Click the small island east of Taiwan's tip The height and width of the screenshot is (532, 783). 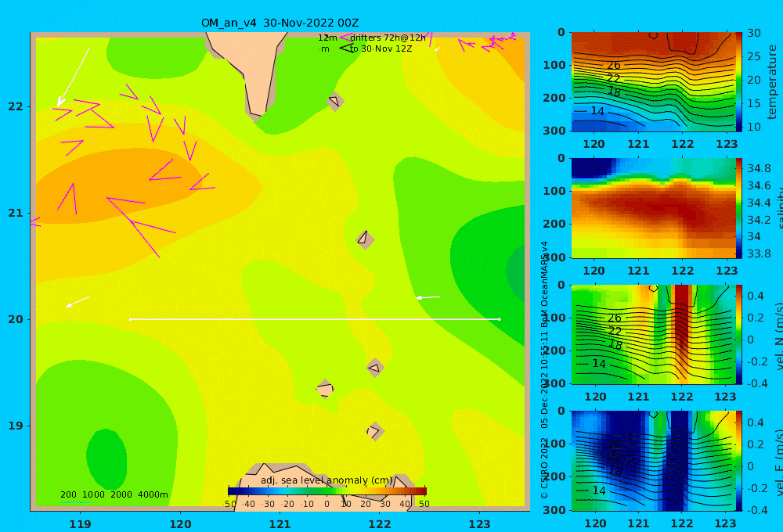[334, 101]
